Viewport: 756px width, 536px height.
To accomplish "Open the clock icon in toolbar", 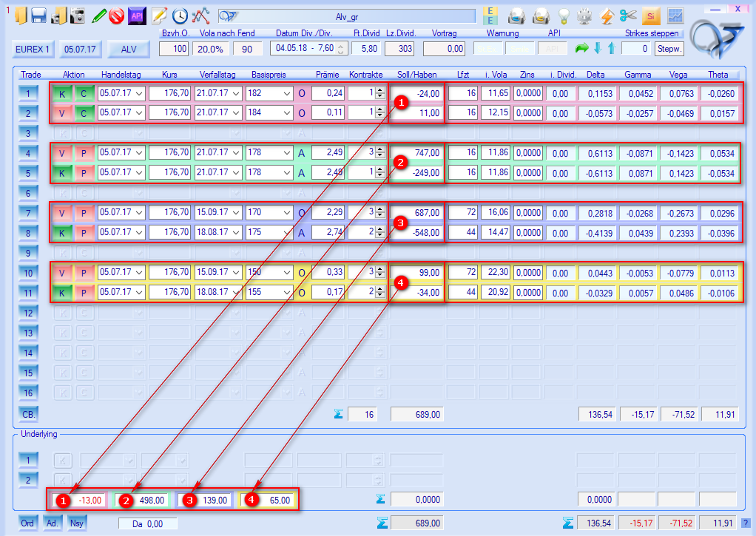I will click(180, 15).
